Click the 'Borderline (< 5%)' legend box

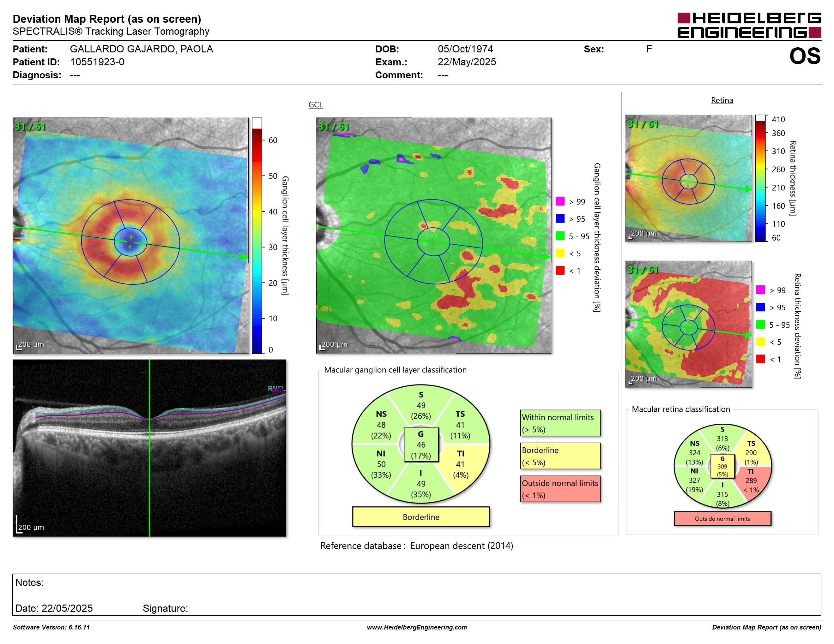coord(560,456)
